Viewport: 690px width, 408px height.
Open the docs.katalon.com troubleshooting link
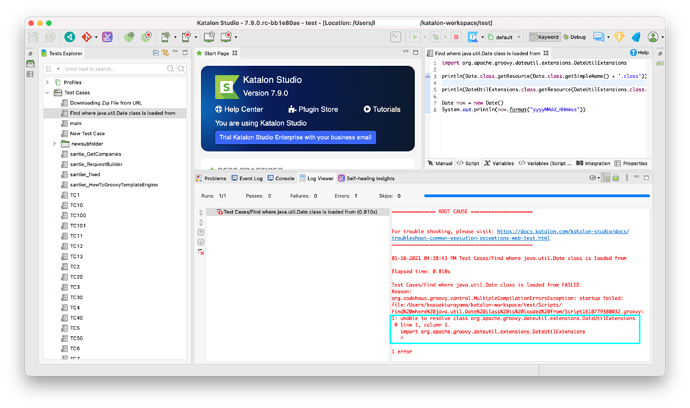[x=510, y=235]
